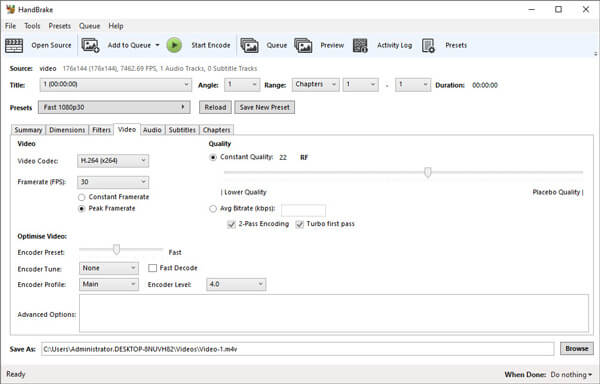Click the Encoder Preset slider handle
The image size is (600, 384).
[x=116, y=249]
